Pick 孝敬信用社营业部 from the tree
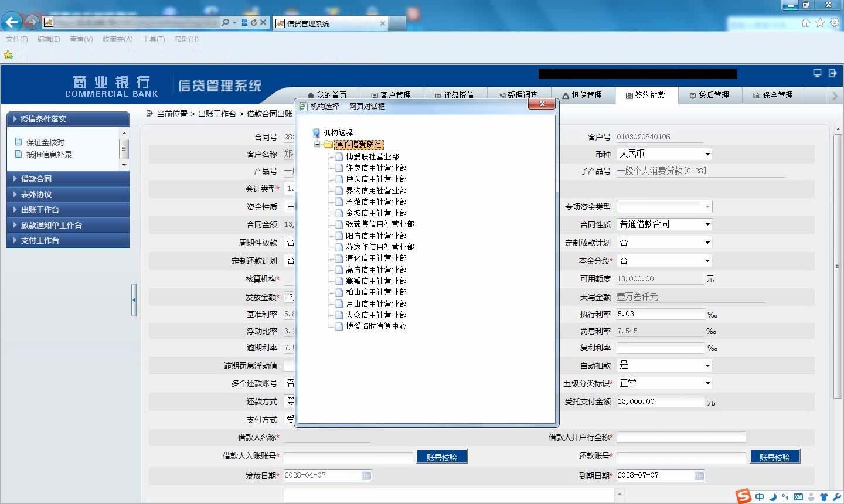 [x=376, y=202]
